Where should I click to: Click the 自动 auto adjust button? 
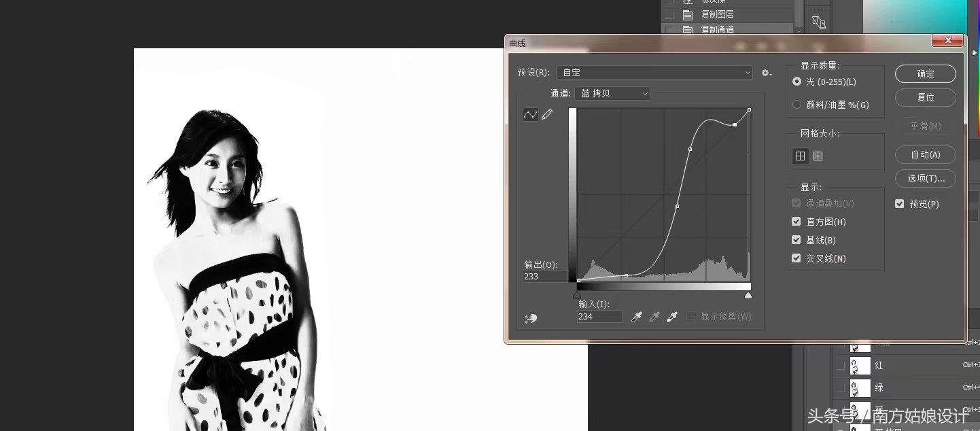[x=925, y=154]
